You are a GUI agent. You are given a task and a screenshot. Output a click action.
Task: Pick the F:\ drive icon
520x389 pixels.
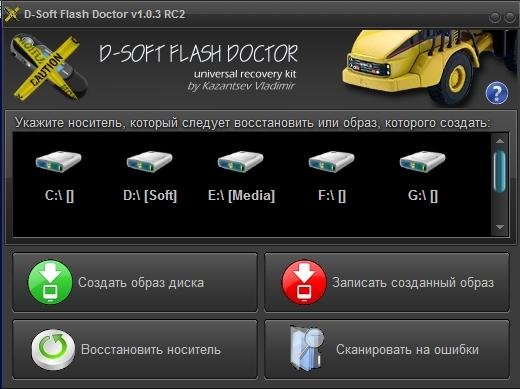click(x=331, y=162)
